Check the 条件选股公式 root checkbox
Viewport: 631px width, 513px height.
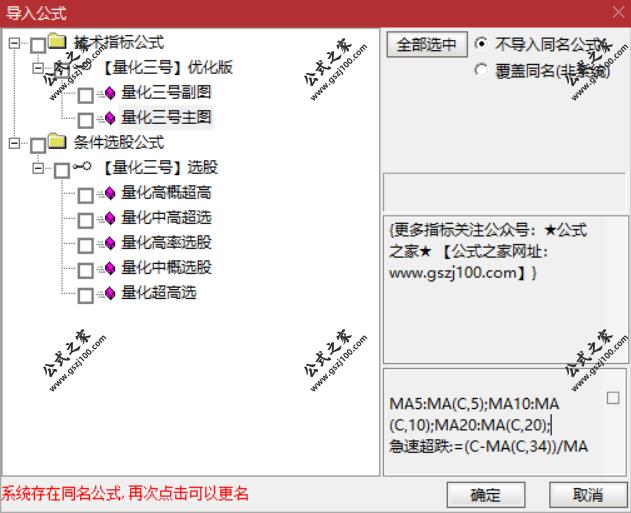pos(38,145)
